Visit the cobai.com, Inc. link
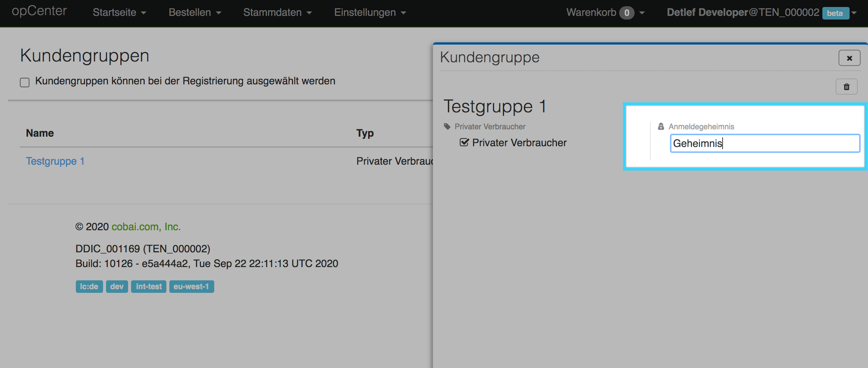The height and width of the screenshot is (368, 868). click(x=146, y=227)
